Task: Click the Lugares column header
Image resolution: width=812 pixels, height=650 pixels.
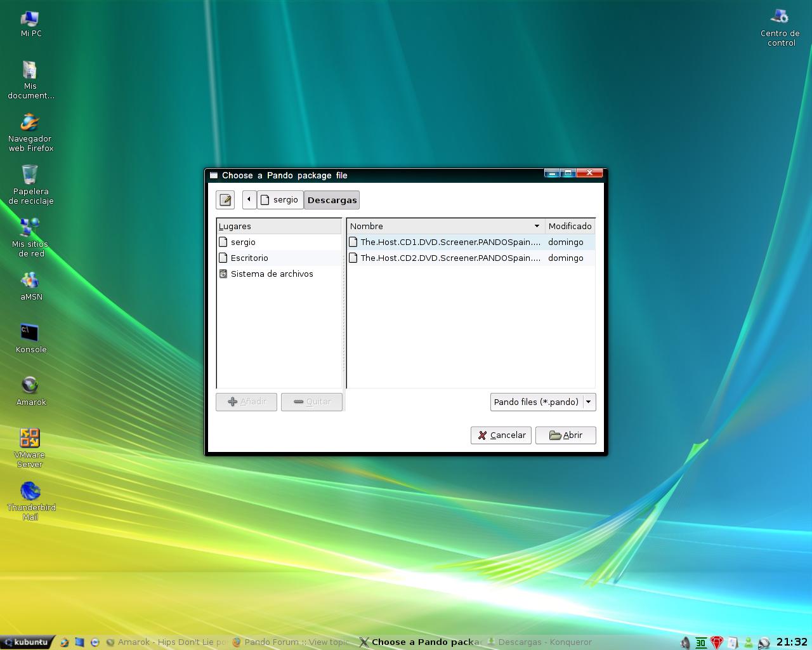Action: click(278, 226)
